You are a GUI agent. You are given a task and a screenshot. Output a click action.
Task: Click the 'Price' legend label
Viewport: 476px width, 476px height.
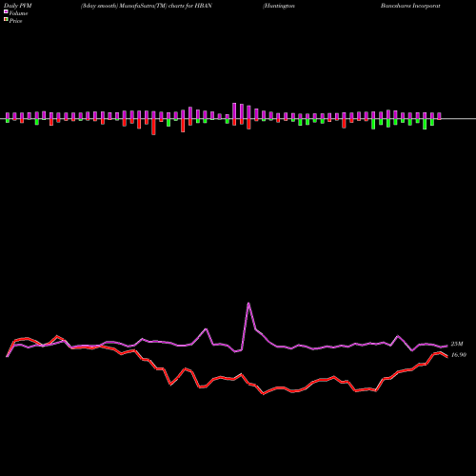coord(15,21)
